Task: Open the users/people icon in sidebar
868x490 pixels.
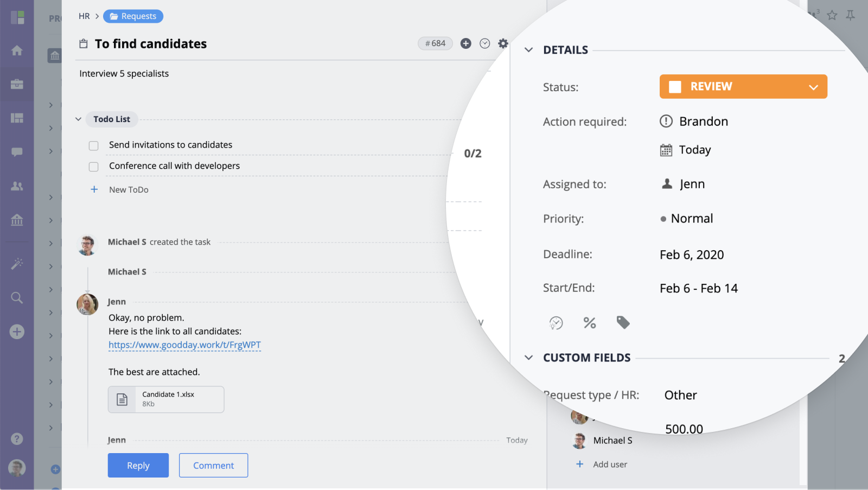Action: [17, 186]
